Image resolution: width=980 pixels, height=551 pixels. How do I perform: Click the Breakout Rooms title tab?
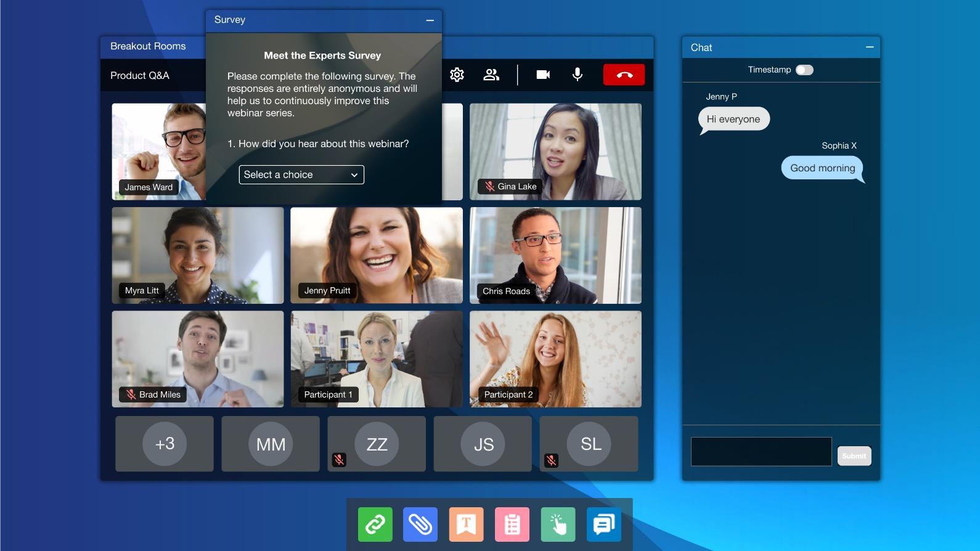(x=148, y=46)
